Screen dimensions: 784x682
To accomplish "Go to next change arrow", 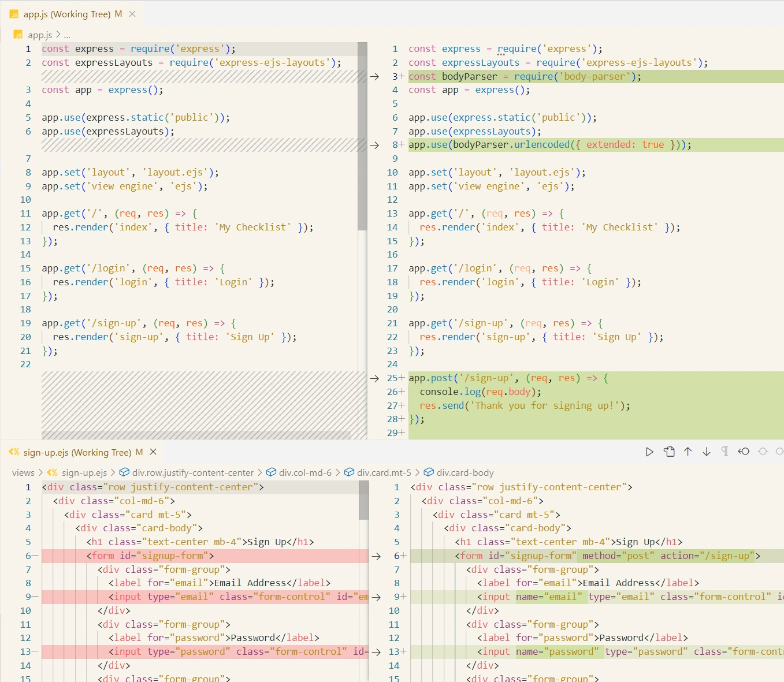I will [707, 452].
